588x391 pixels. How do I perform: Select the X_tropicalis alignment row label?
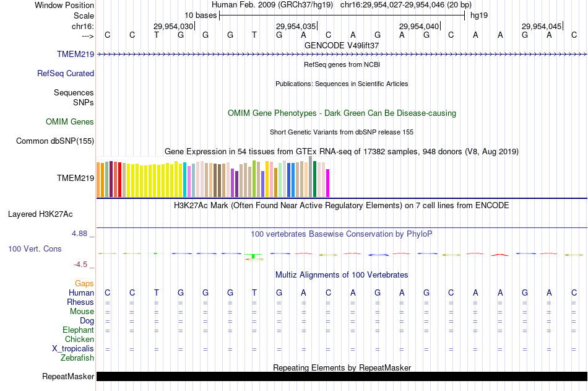(73, 349)
